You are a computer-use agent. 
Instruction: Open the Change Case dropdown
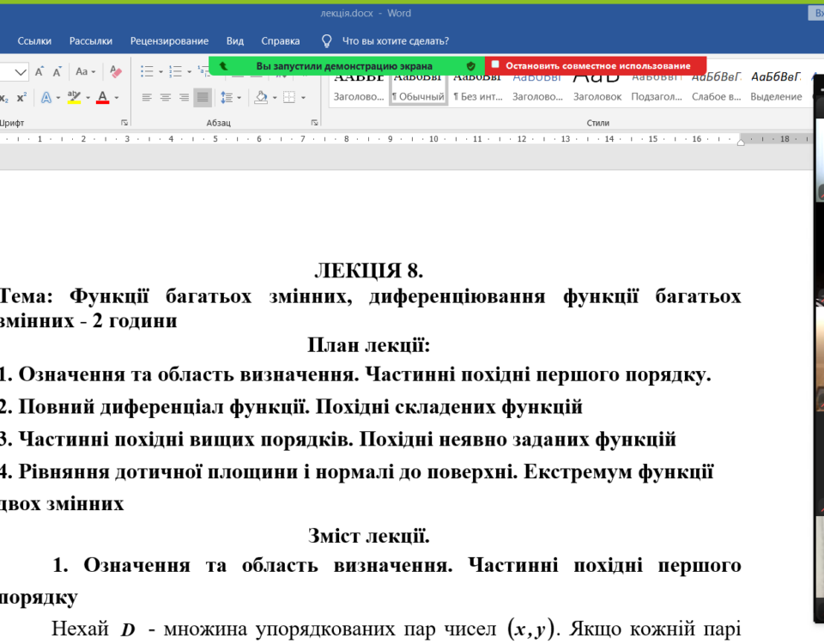pyautogui.click(x=86, y=71)
